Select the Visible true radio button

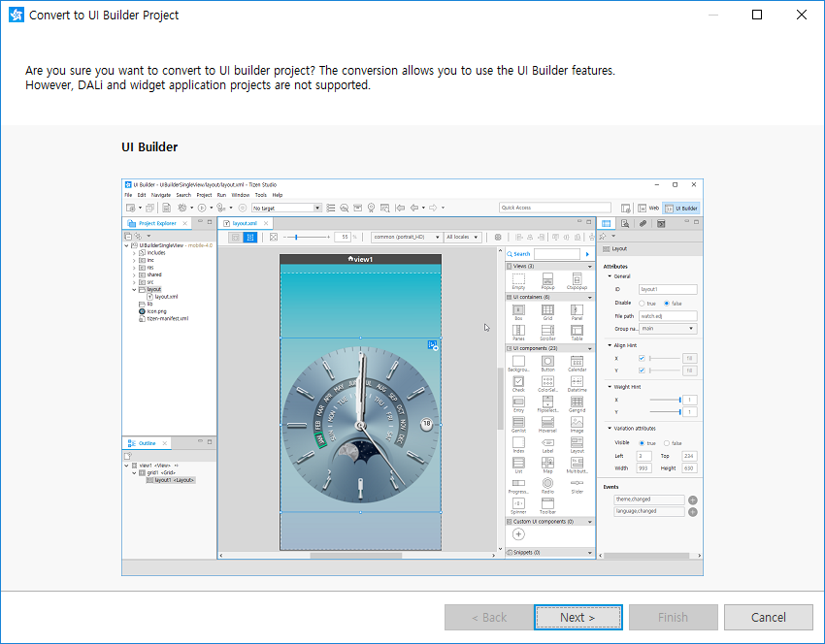pos(642,443)
